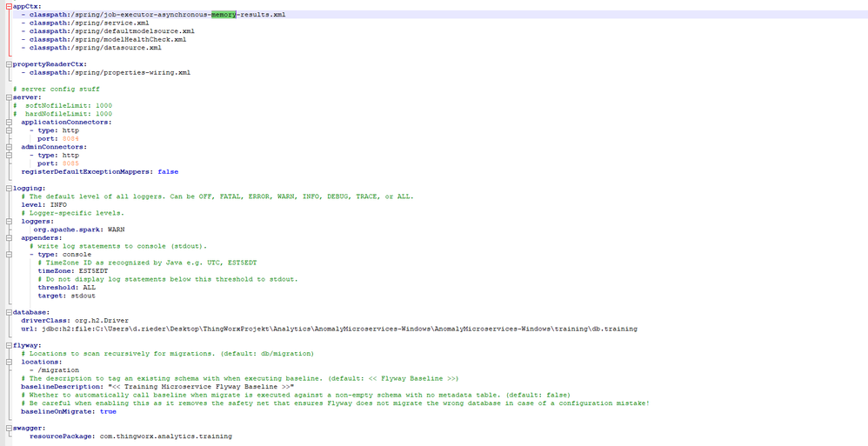The height and width of the screenshot is (446, 868).
Task: Click the port value 8084
Action: pos(70,139)
